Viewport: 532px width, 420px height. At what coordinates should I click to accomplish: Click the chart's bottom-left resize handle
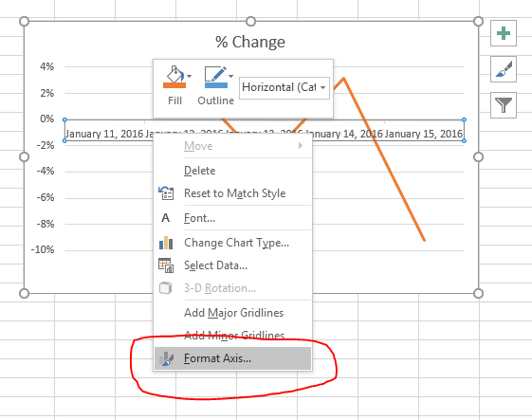24,294
